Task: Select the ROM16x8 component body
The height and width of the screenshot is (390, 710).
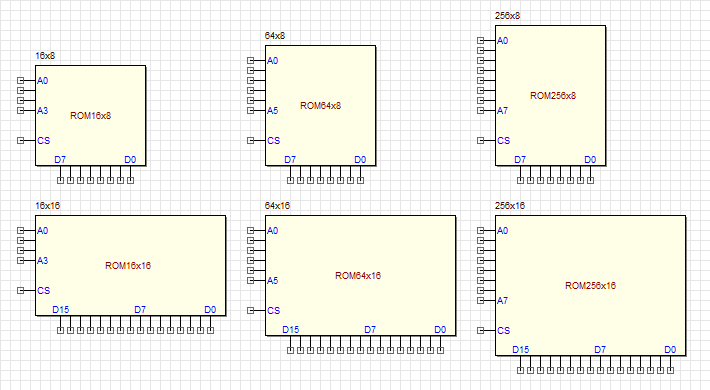Action: click(91, 116)
